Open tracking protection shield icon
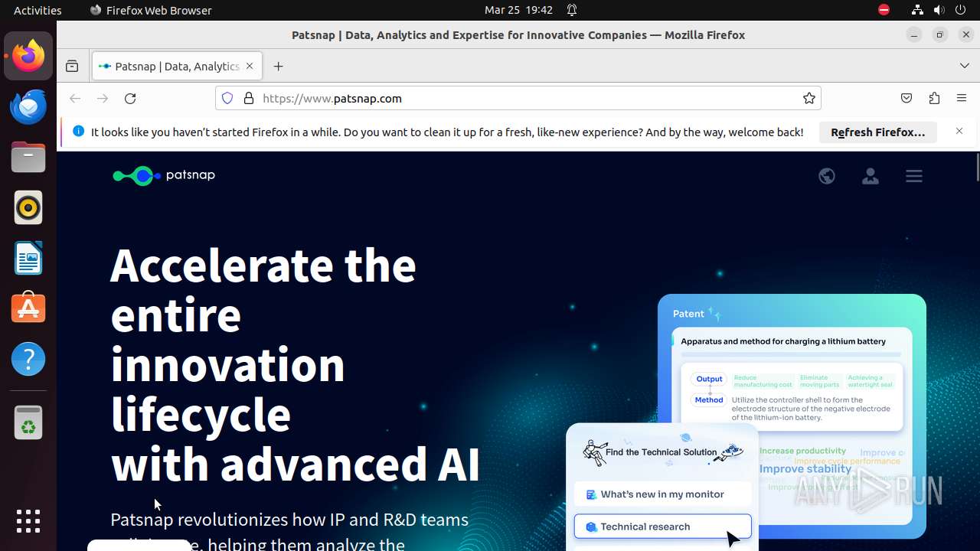The image size is (980, 551). 227,98
